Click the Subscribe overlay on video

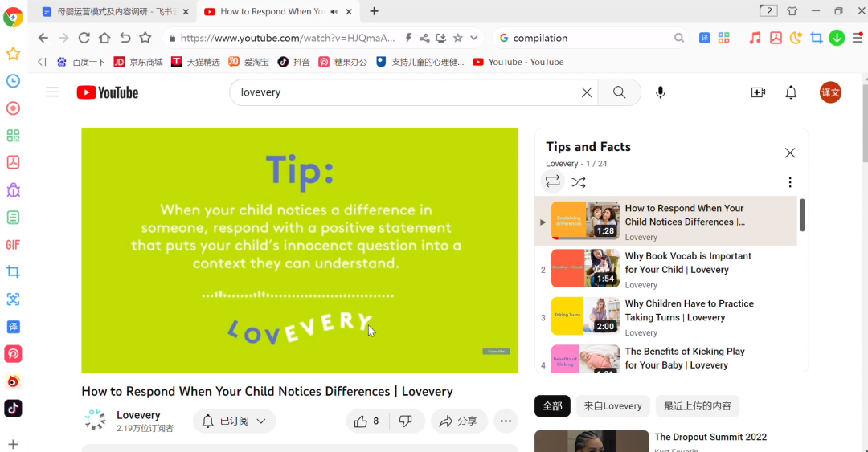(496, 352)
